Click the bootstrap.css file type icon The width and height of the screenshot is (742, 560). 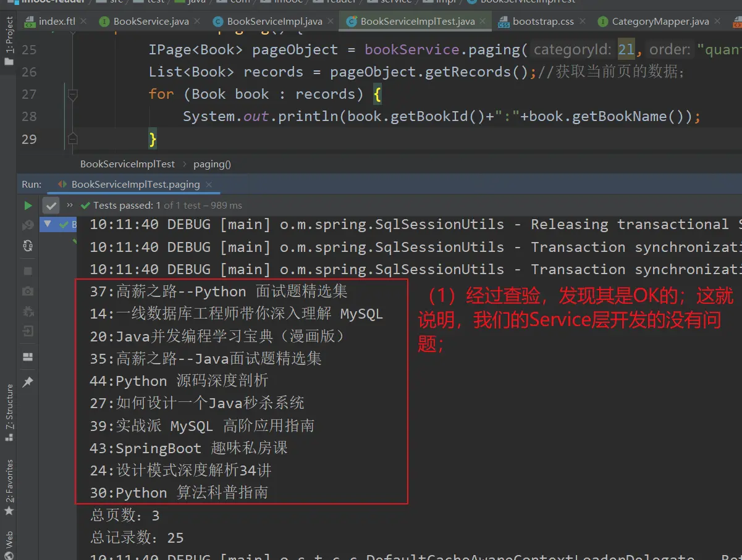[x=503, y=22]
